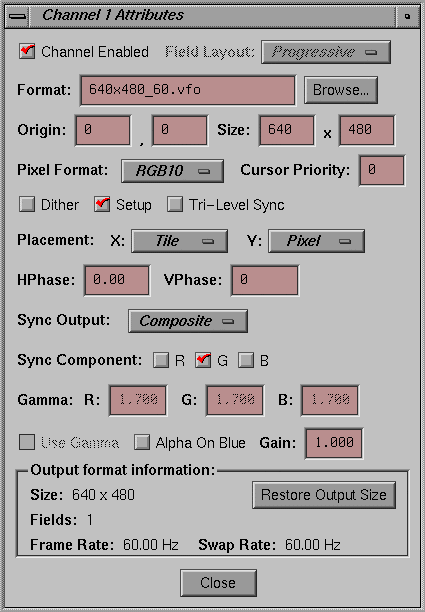Click the Origin Y input field
The image size is (425, 612).
tap(180, 130)
